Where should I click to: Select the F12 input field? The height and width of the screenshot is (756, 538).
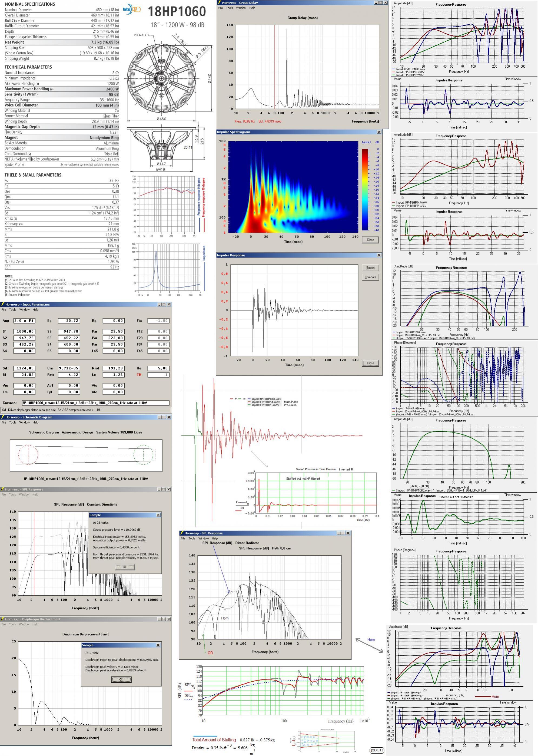tap(158, 331)
